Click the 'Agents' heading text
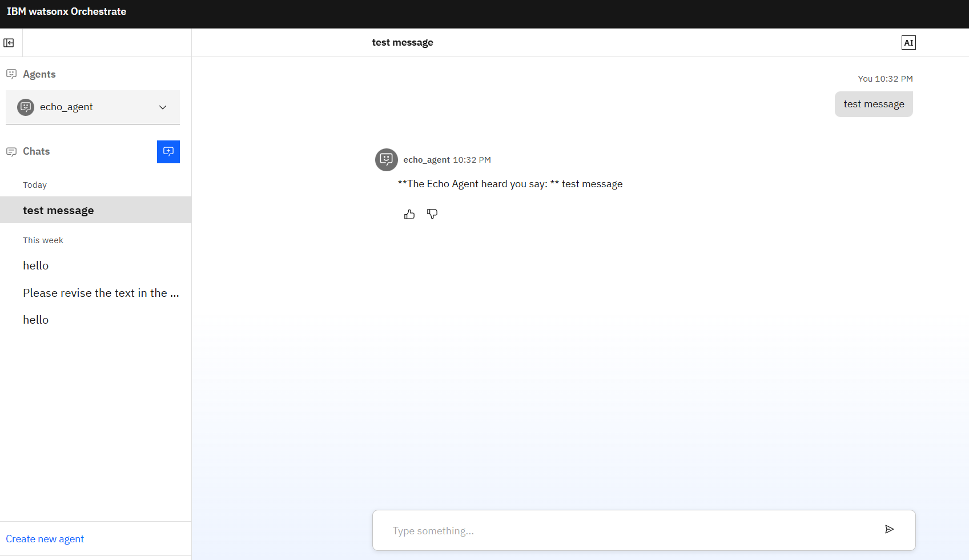969x560 pixels. pos(39,74)
